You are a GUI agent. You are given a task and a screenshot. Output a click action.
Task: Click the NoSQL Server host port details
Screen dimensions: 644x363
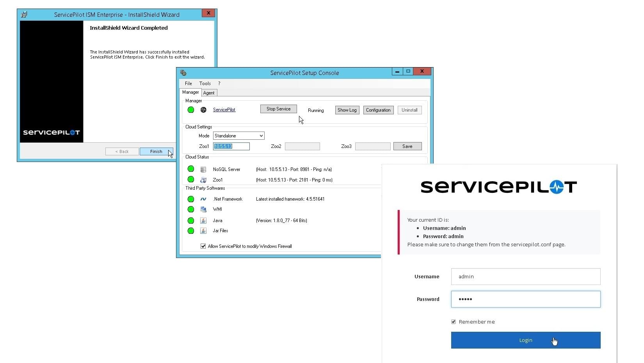pyautogui.click(x=294, y=169)
